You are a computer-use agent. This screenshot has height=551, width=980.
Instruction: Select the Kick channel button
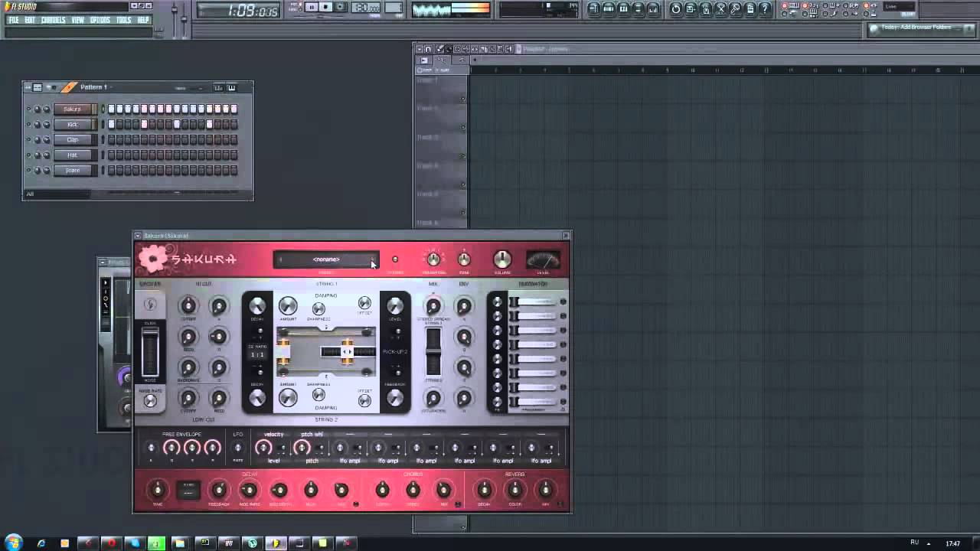click(x=72, y=124)
